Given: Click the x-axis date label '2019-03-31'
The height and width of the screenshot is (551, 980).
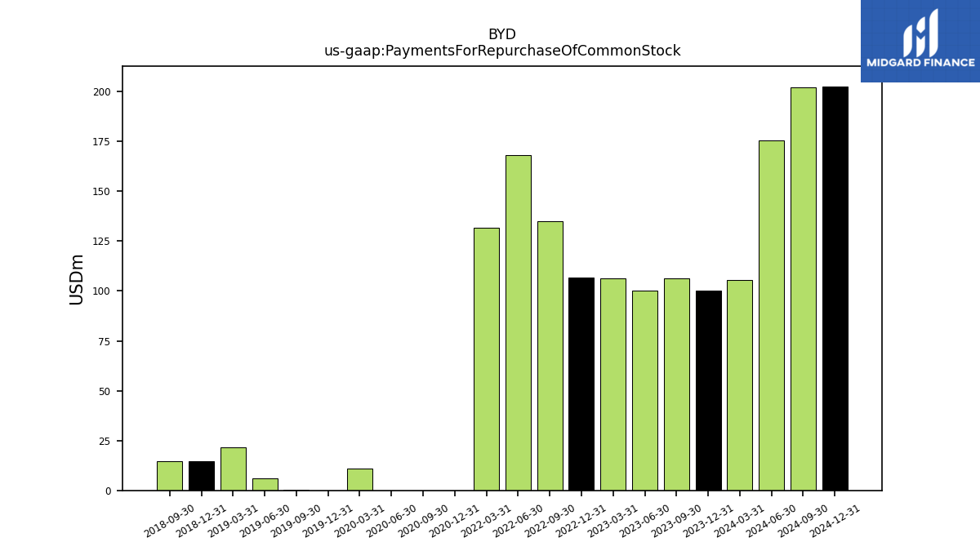Looking at the screenshot, I should pos(233,521).
